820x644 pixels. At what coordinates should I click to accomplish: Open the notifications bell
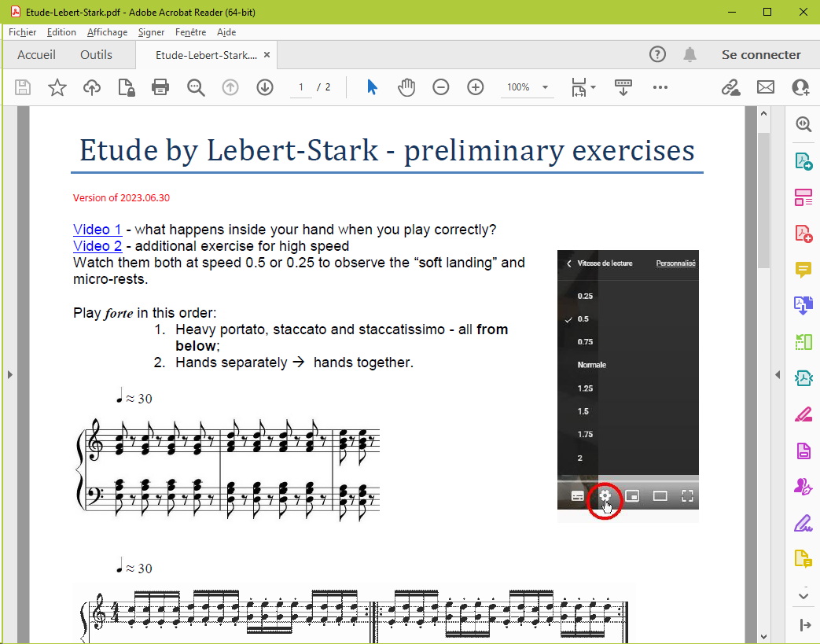[689, 54]
